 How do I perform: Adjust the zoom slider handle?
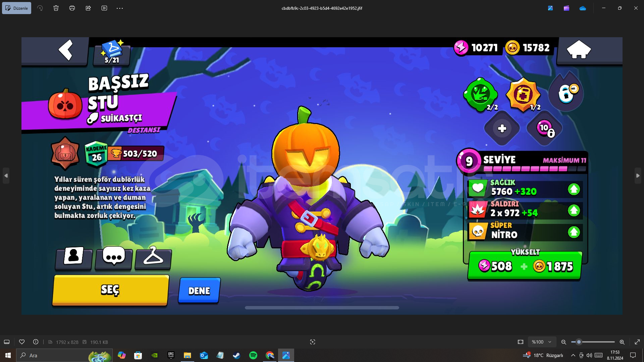click(x=579, y=342)
